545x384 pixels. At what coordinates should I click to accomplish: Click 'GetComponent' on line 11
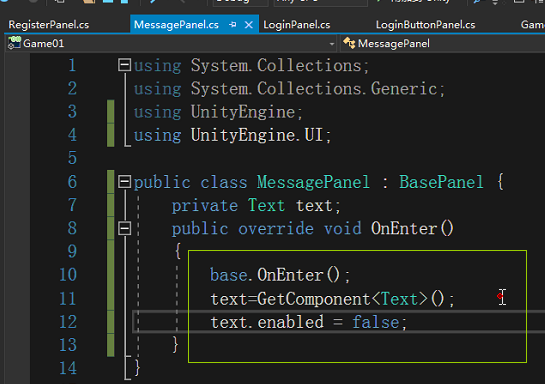(x=314, y=299)
